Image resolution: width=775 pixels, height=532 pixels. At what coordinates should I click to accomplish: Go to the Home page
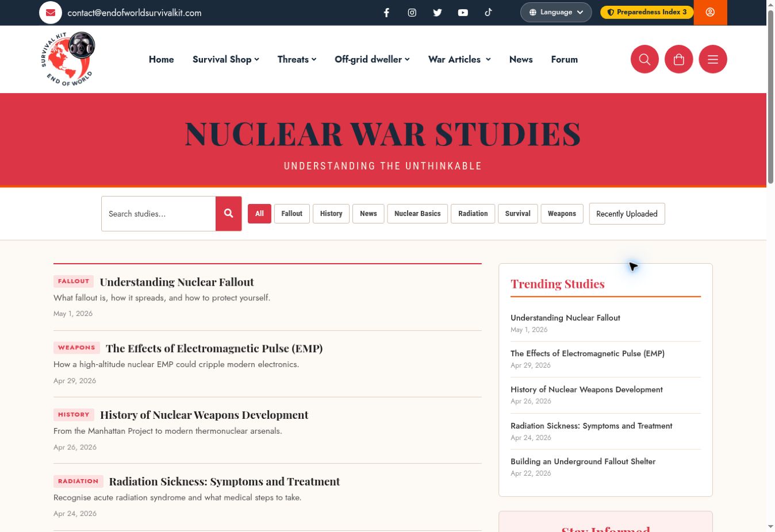click(162, 59)
